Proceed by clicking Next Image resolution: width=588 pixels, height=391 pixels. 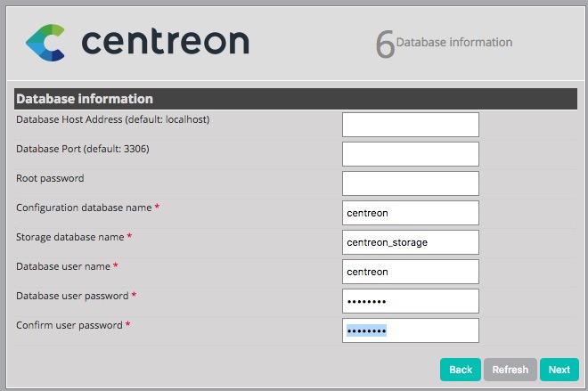(x=559, y=370)
